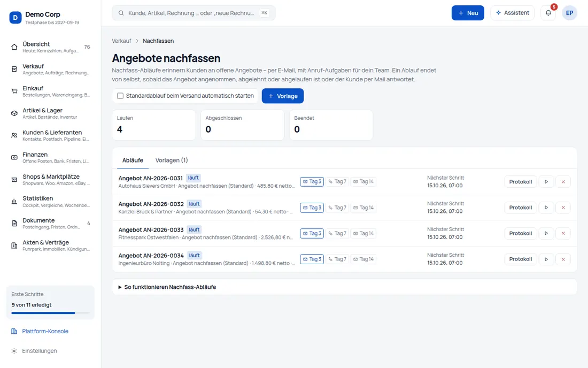The height and width of the screenshot is (368, 588).
Task: Click the Dokumente count badge 4
Action: (89, 223)
